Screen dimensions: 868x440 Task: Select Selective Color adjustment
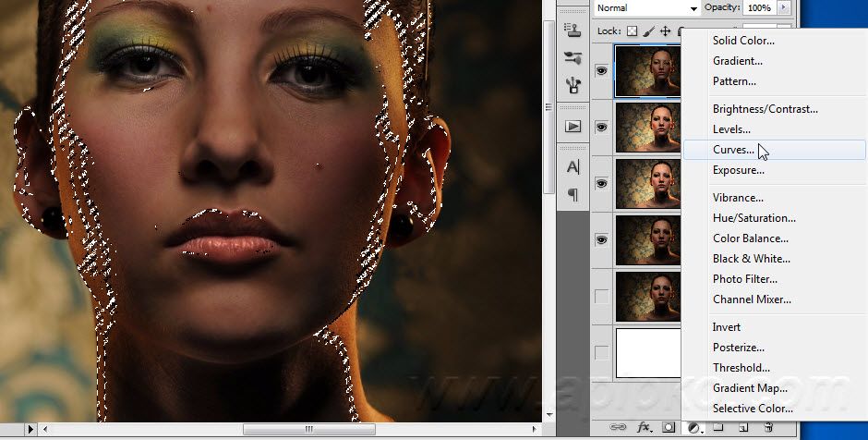[753, 409]
